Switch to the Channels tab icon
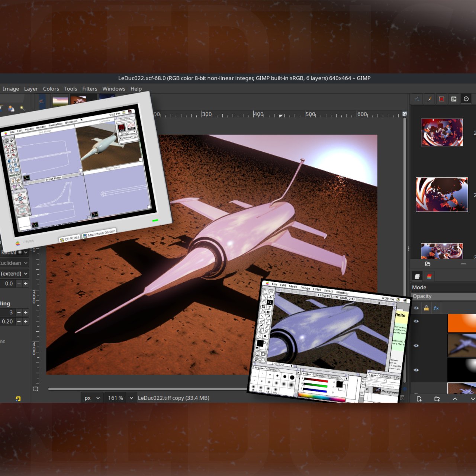Image resolution: width=476 pixels, height=476 pixels. 429,276
